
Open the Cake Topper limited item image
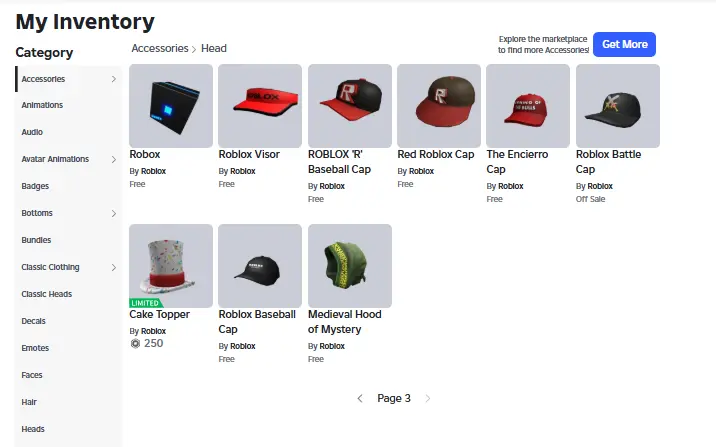click(x=171, y=266)
